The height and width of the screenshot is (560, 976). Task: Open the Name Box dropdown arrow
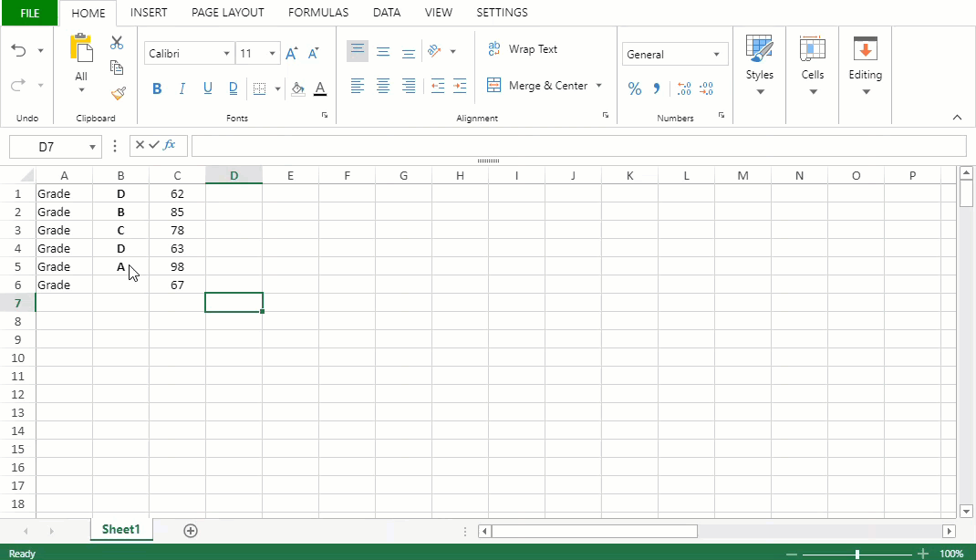(92, 147)
